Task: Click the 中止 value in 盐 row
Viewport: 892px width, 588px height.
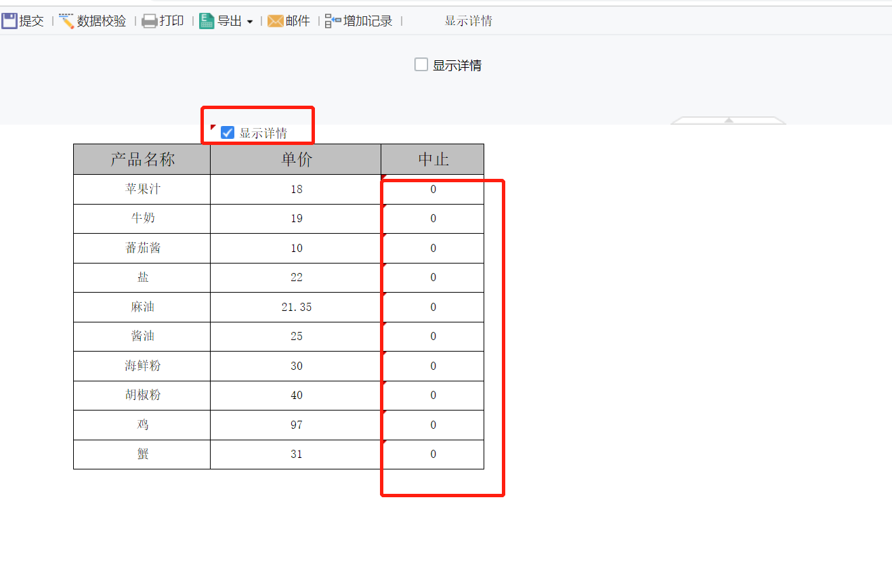Action: pyautogui.click(x=433, y=277)
